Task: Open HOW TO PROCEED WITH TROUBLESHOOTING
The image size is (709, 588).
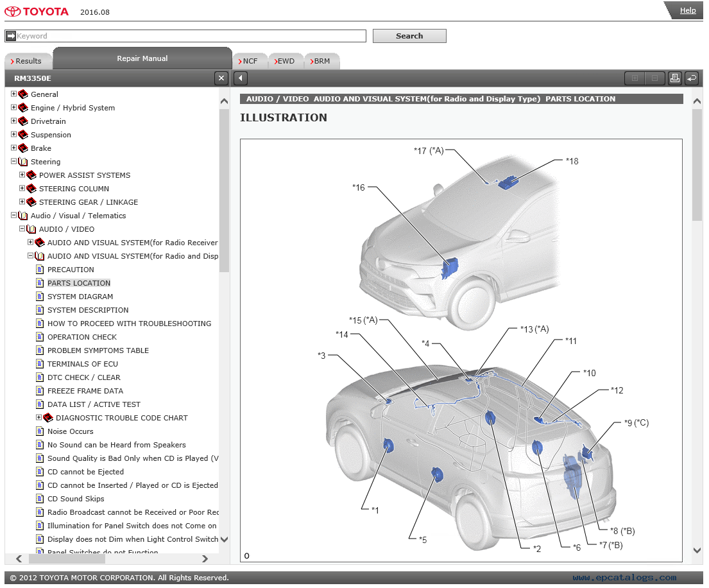Action: pyautogui.click(x=130, y=324)
